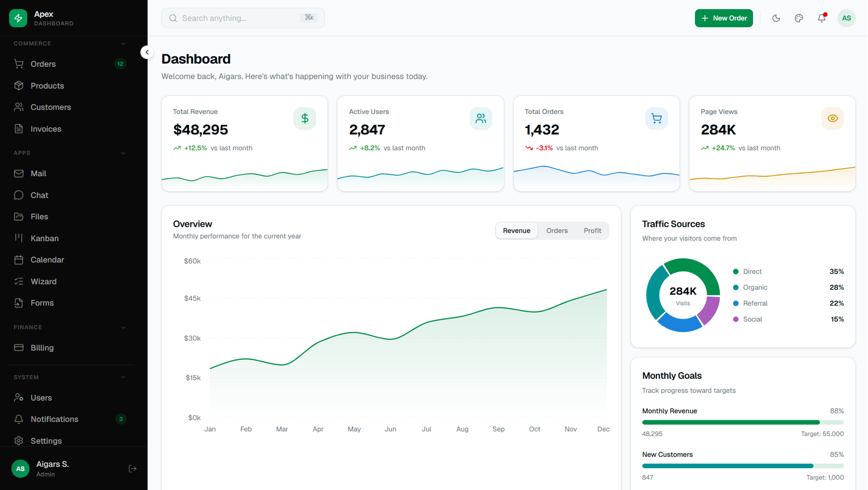Click the ⌘K shortcut hint

point(309,18)
